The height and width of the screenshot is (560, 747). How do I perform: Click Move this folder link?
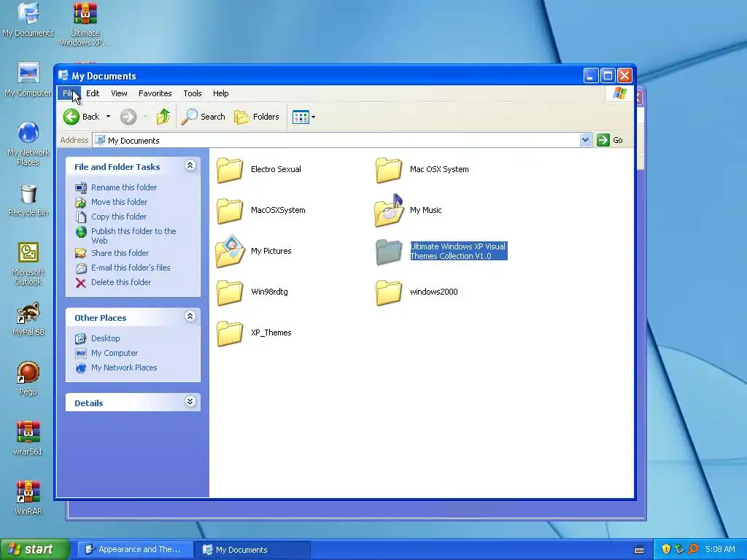coord(119,203)
